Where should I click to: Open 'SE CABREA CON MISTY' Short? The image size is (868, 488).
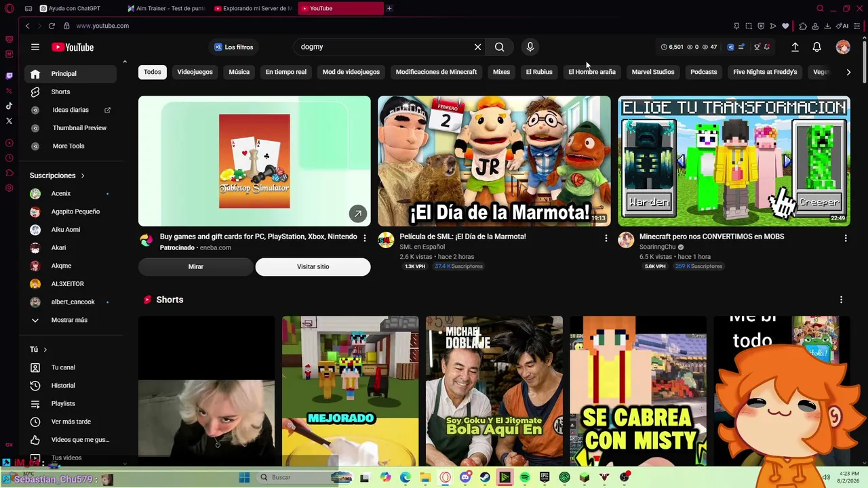[x=638, y=390]
